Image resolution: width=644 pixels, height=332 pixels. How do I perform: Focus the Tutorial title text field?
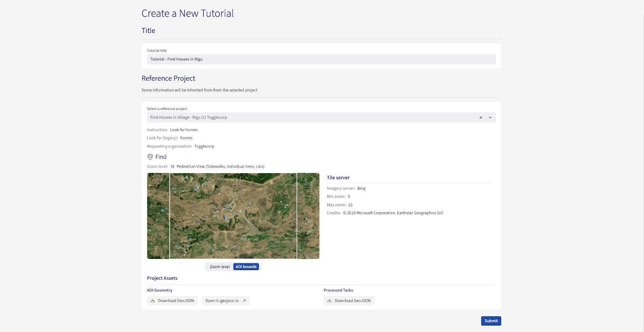coord(321,59)
